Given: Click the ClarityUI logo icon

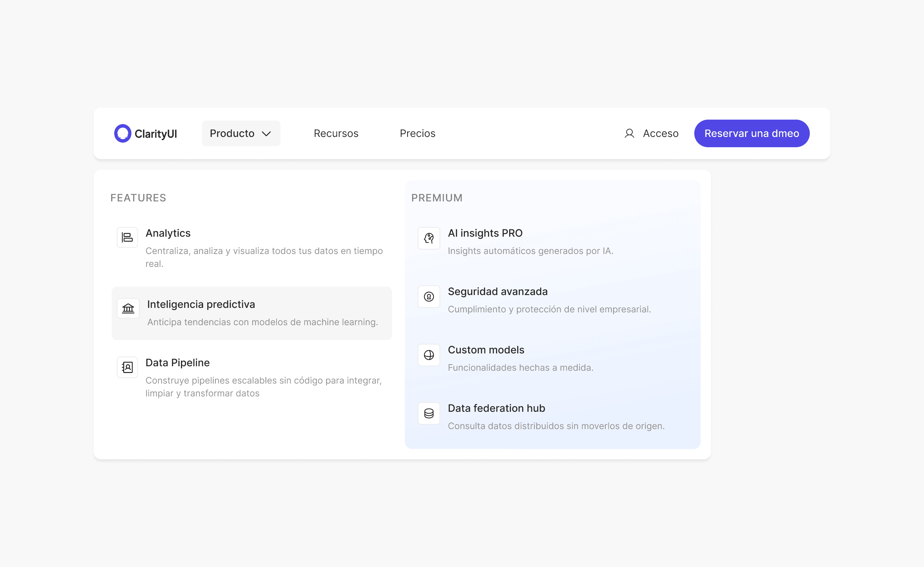Looking at the screenshot, I should point(122,133).
